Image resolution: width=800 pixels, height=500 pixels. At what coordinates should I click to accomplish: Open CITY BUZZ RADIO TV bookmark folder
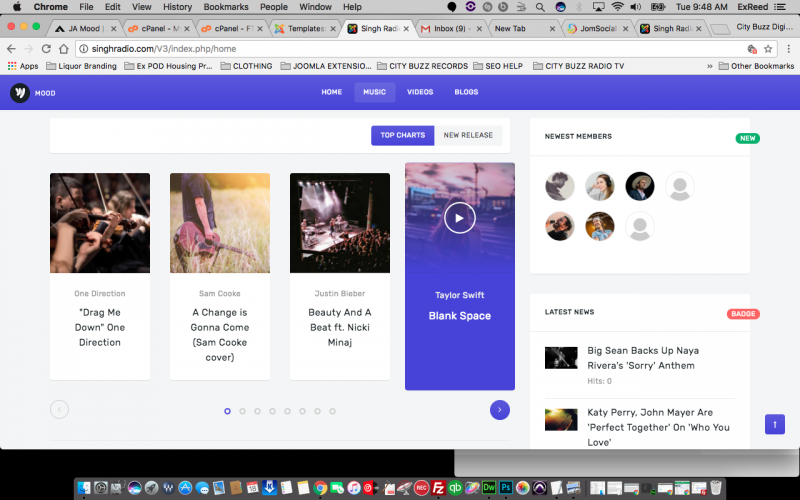pyautogui.click(x=579, y=66)
